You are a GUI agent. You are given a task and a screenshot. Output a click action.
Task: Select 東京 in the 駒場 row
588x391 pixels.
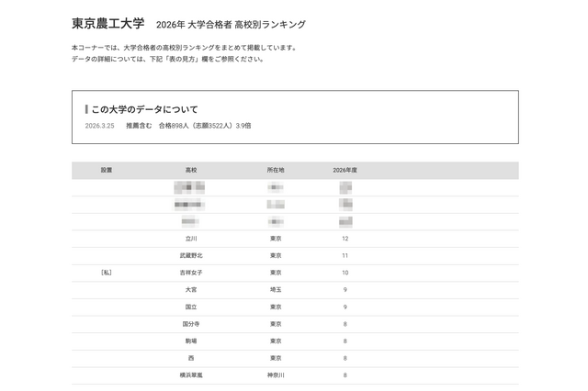click(276, 341)
